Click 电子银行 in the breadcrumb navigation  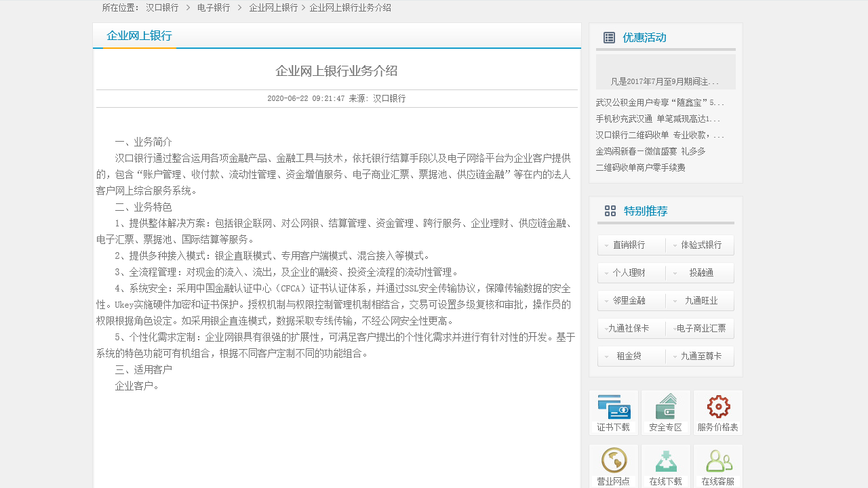[x=213, y=7]
